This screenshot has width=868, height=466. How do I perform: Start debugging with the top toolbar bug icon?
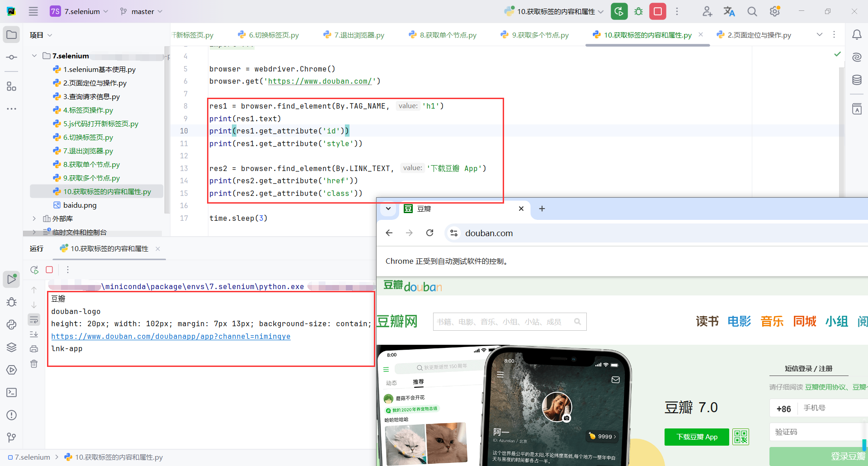click(x=638, y=11)
